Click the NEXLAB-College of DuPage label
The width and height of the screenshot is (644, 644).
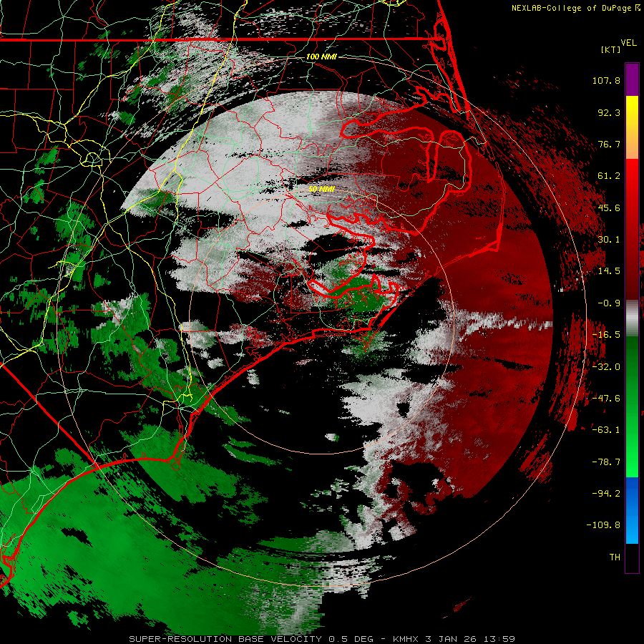click(575, 8)
